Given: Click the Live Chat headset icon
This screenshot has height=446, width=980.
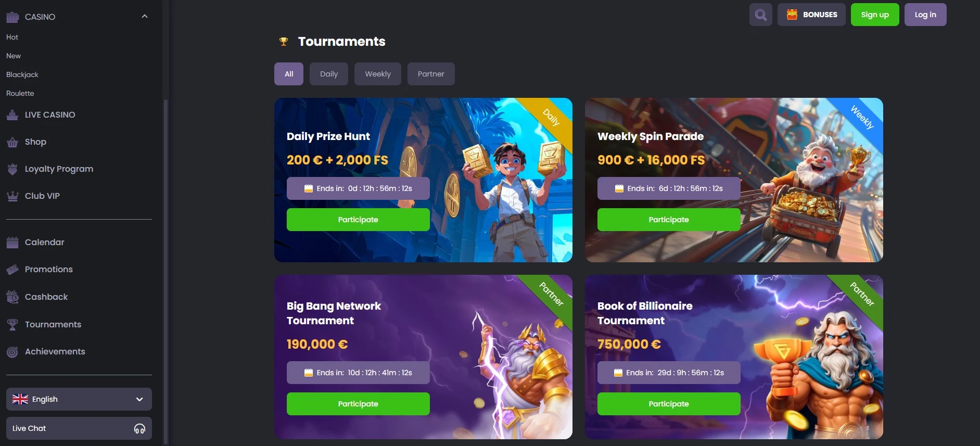Looking at the screenshot, I should pos(139,428).
